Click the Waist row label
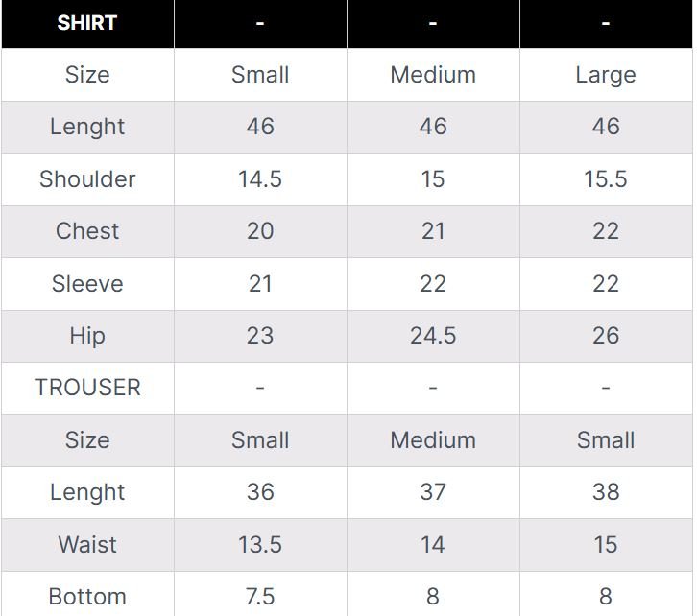Image resolution: width=697 pixels, height=616 pixels. point(87,544)
